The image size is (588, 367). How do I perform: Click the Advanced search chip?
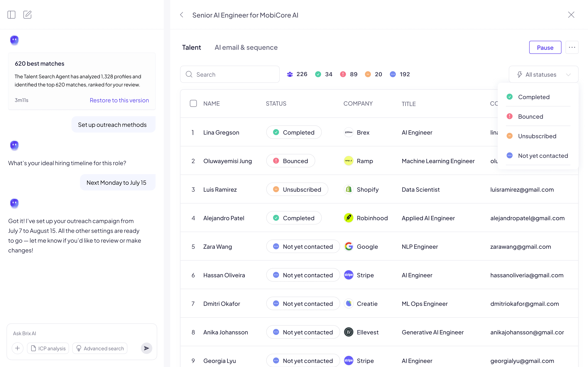100,348
